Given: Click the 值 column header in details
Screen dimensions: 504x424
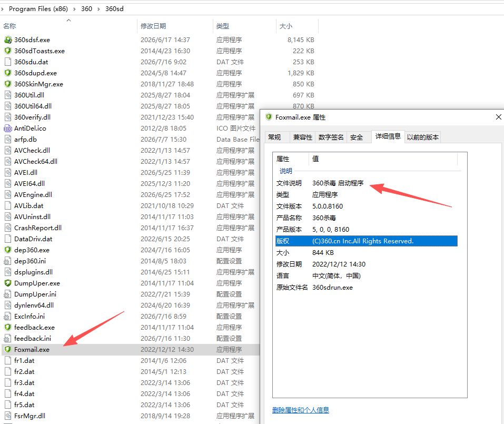Looking at the screenshot, I should pyautogui.click(x=383, y=159).
